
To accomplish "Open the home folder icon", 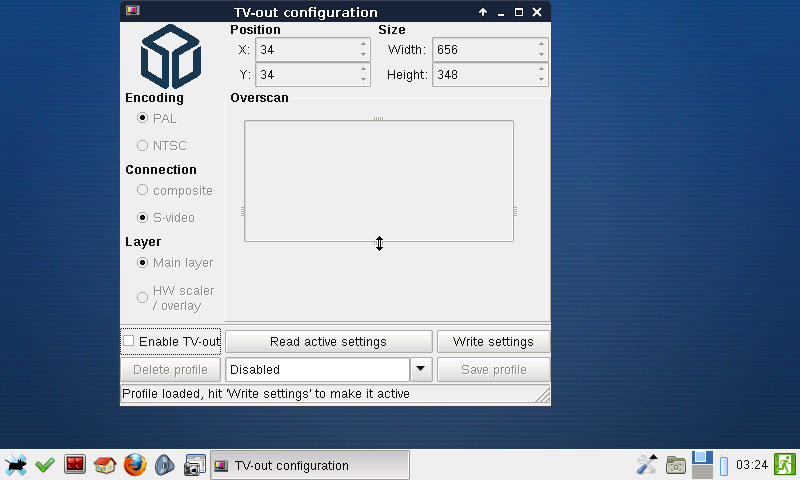I will pyautogui.click(x=105, y=465).
